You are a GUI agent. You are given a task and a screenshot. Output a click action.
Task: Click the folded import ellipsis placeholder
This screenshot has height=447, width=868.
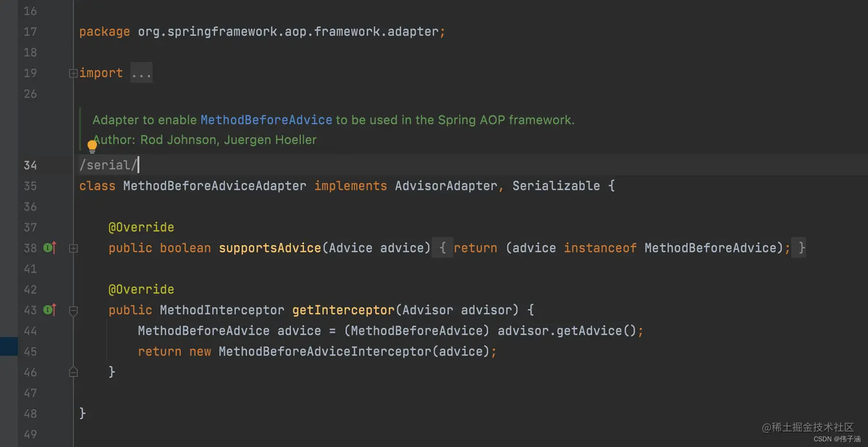(141, 73)
